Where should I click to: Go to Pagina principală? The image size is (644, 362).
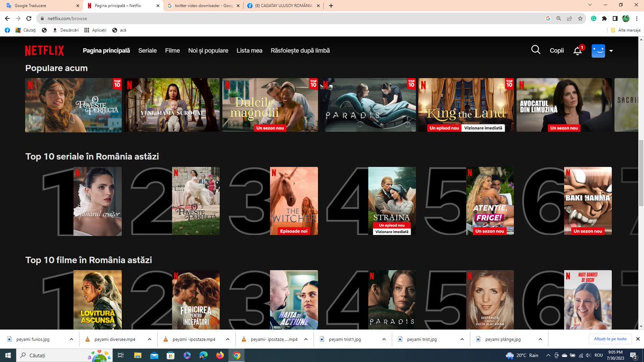pos(106,50)
